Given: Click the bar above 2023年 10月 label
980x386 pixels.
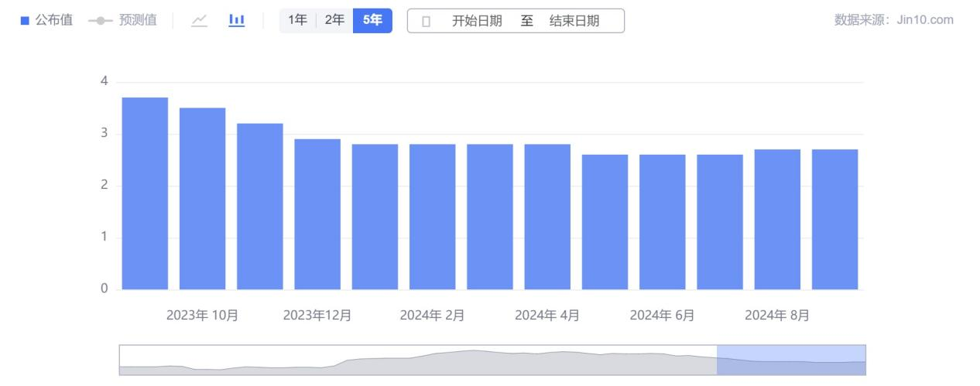Looking at the screenshot, I should (x=202, y=199).
